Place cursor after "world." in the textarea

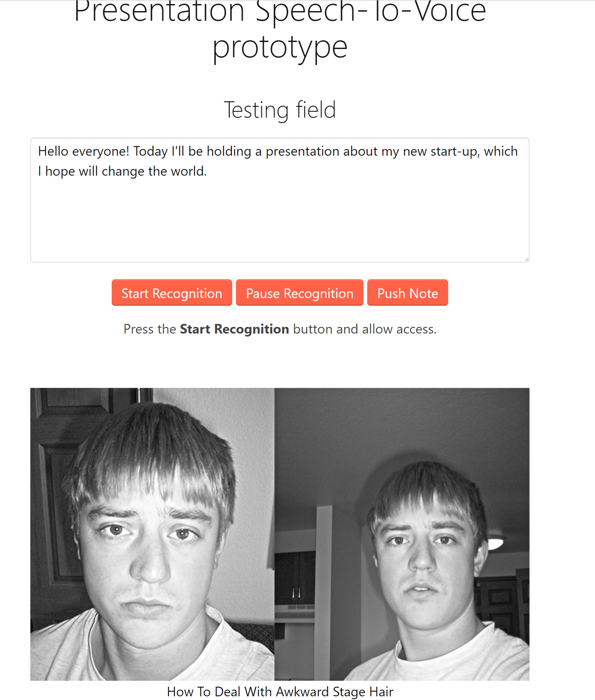pyautogui.click(x=207, y=172)
